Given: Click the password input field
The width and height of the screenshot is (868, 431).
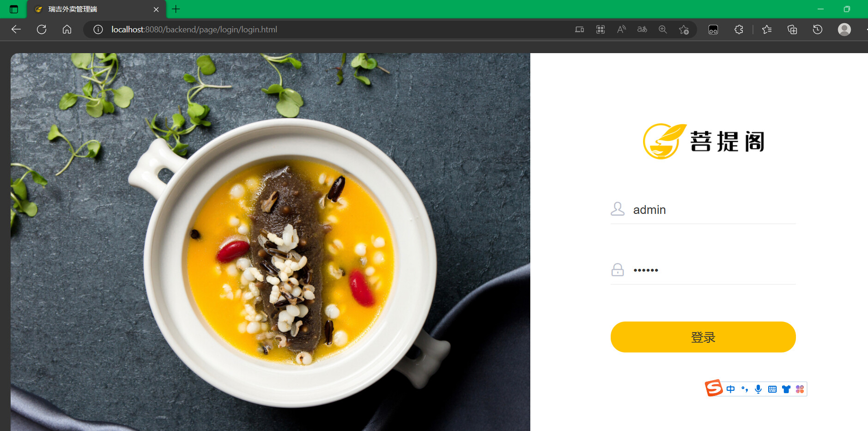Looking at the screenshot, I should pyautogui.click(x=711, y=270).
